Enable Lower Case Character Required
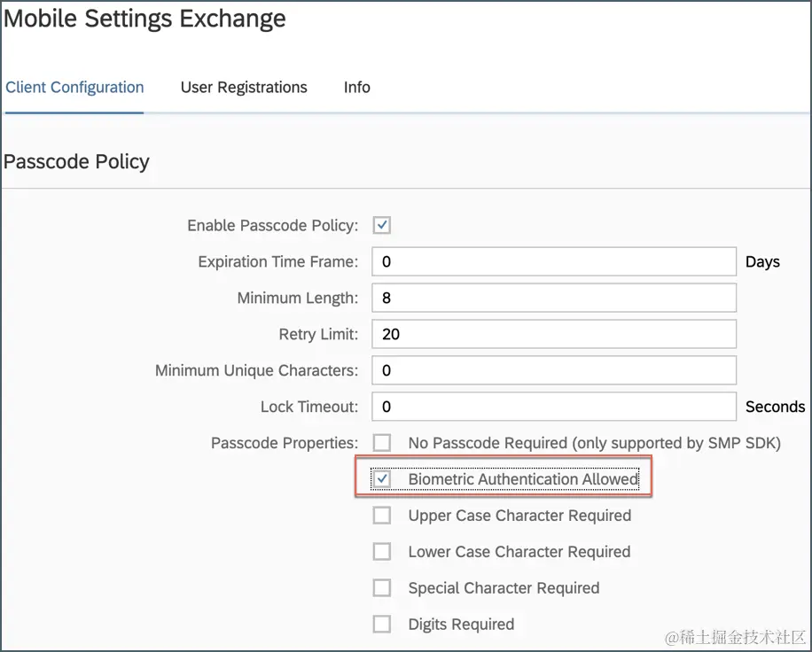Image resolution: width=812 pixels, height=652 pixels. coord(382,552)
